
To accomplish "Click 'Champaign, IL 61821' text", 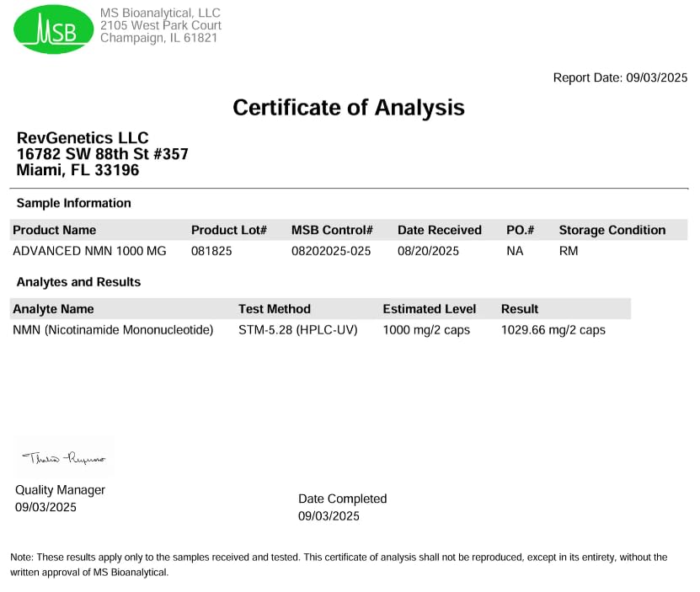I will coord(158,38).
